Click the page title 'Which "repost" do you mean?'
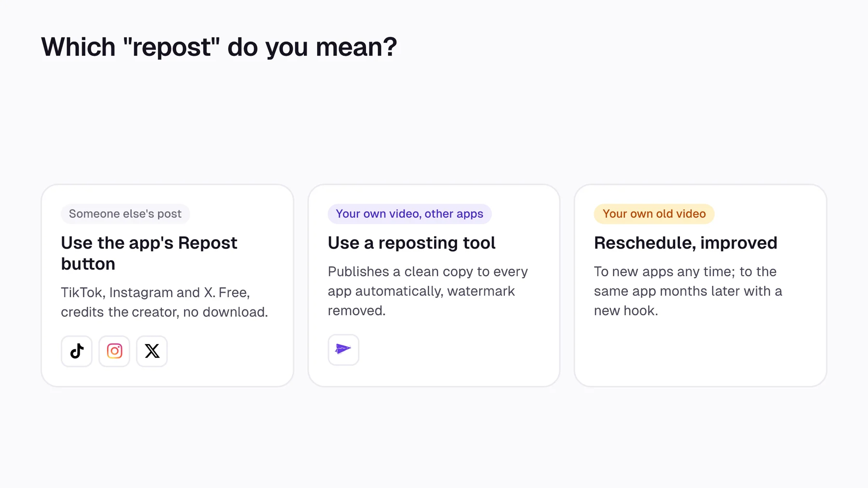868x488 pixels. tap(219, 47)
